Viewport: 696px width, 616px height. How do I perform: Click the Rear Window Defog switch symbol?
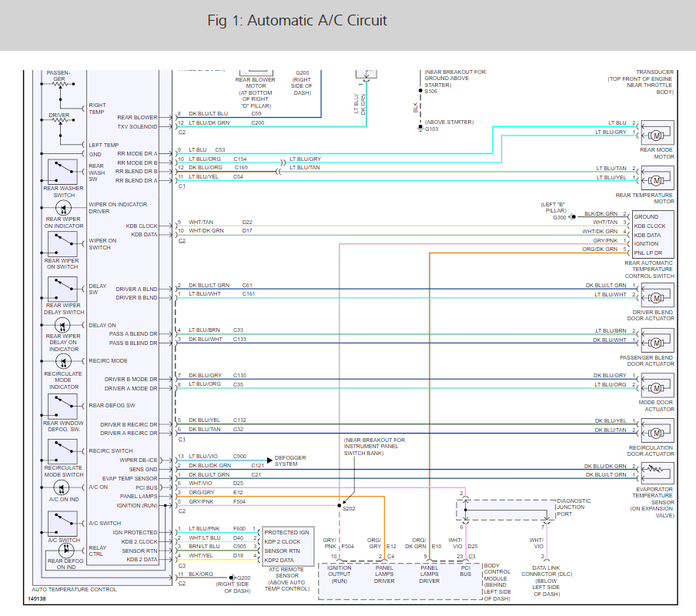pos(64,406)
